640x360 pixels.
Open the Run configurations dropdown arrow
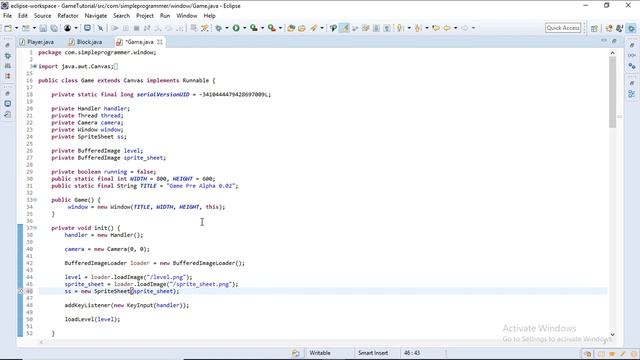tap(244, 28)
